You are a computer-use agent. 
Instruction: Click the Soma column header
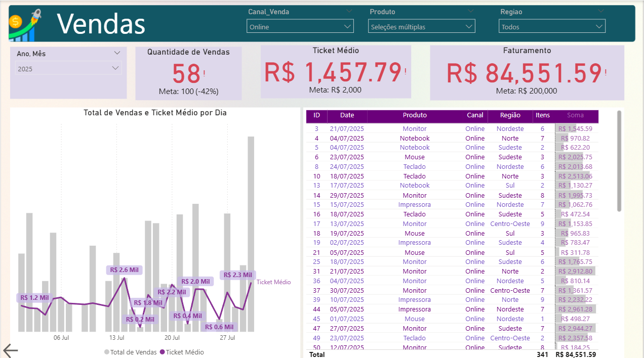(x=575, y=115)
